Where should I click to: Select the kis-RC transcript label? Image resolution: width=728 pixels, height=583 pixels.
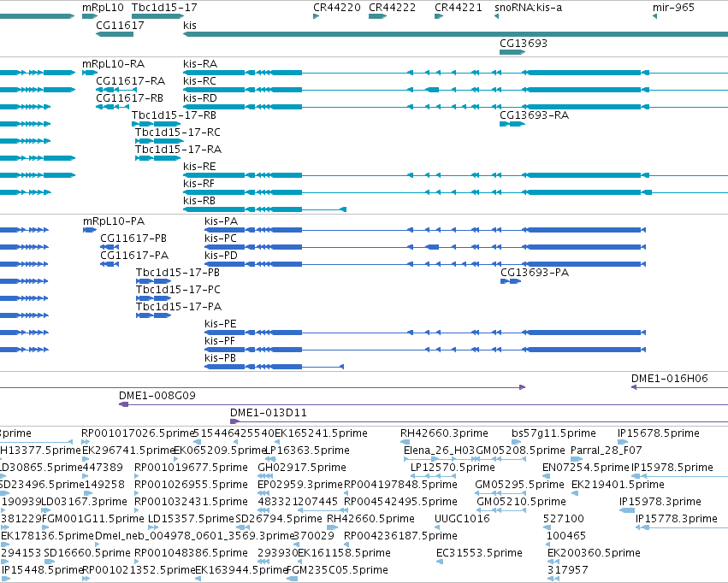(199, 80)
